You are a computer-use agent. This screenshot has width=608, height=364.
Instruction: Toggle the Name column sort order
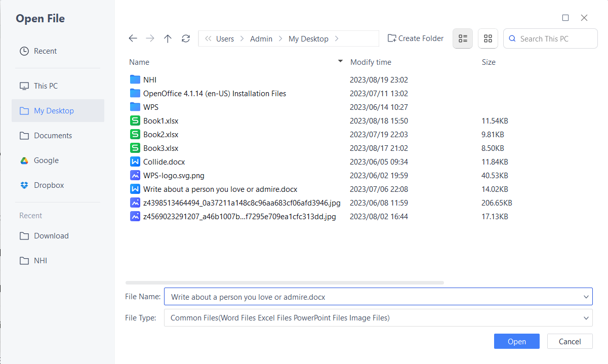point(340,61)
